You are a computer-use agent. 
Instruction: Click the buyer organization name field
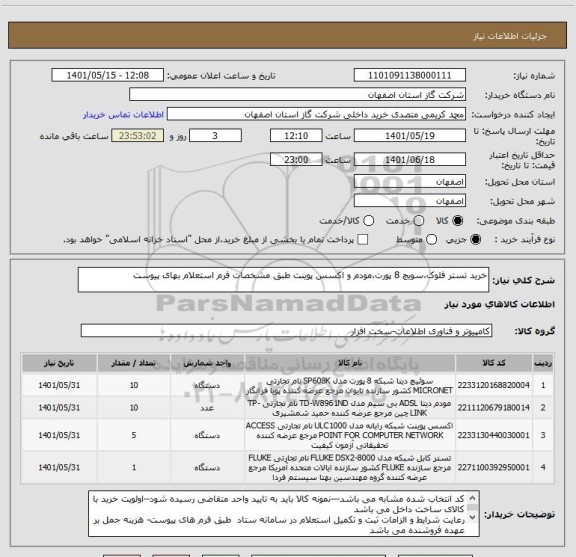[x=298, y=95]
